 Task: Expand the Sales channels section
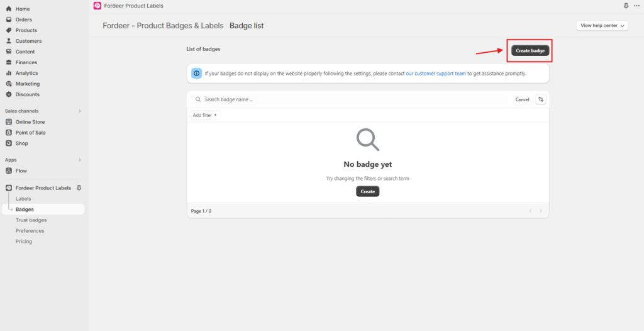pyautogui.click(x=79, y=111)
